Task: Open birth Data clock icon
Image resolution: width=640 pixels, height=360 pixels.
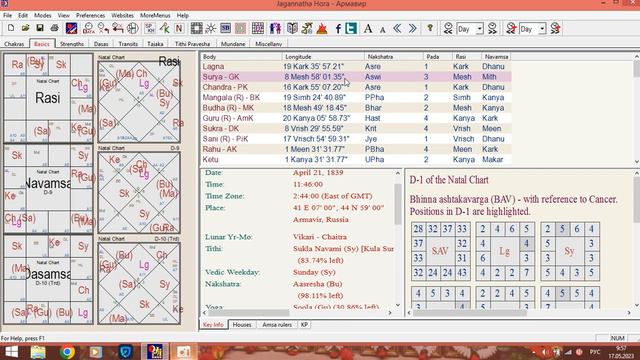Action: click(x=88, y=28)
